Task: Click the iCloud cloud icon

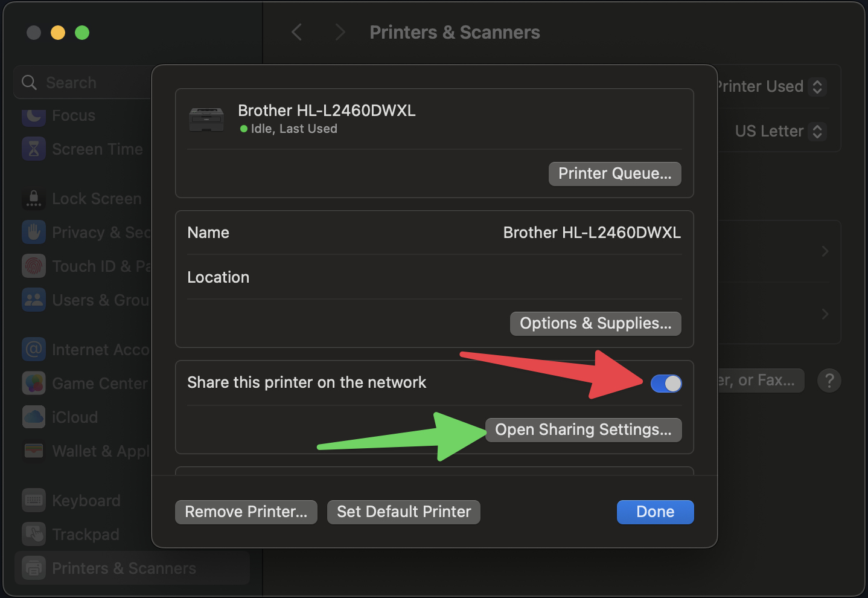Action: [x=34, y=417]
